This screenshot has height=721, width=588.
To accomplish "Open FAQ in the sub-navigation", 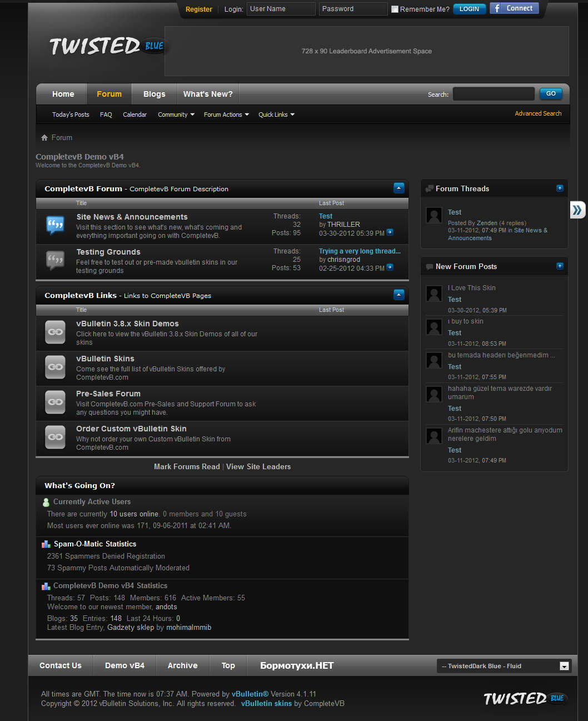I will [106, 115].
